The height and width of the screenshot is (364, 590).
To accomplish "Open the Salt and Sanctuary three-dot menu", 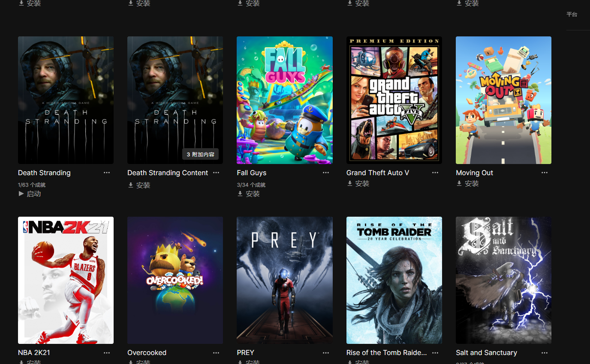I will [x=545, y=353].
